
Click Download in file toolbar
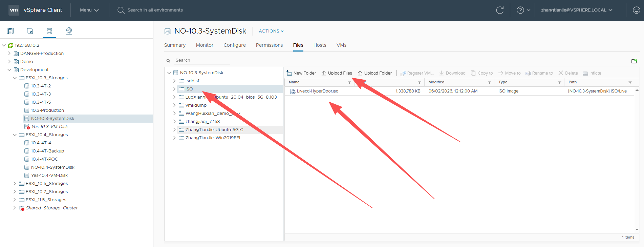point(452,73)
